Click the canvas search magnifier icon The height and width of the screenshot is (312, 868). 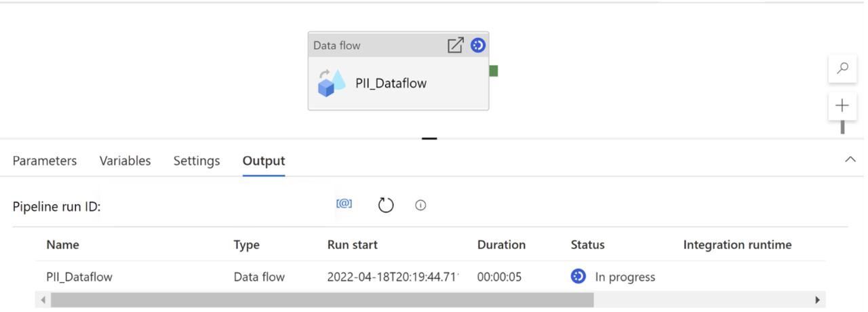tap(842, 69)
